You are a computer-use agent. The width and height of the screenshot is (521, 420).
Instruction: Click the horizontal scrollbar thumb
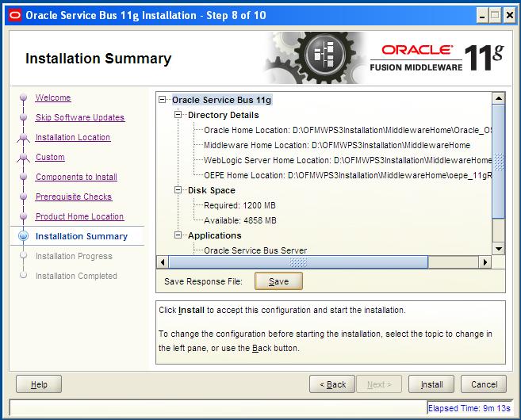point(298,262)
